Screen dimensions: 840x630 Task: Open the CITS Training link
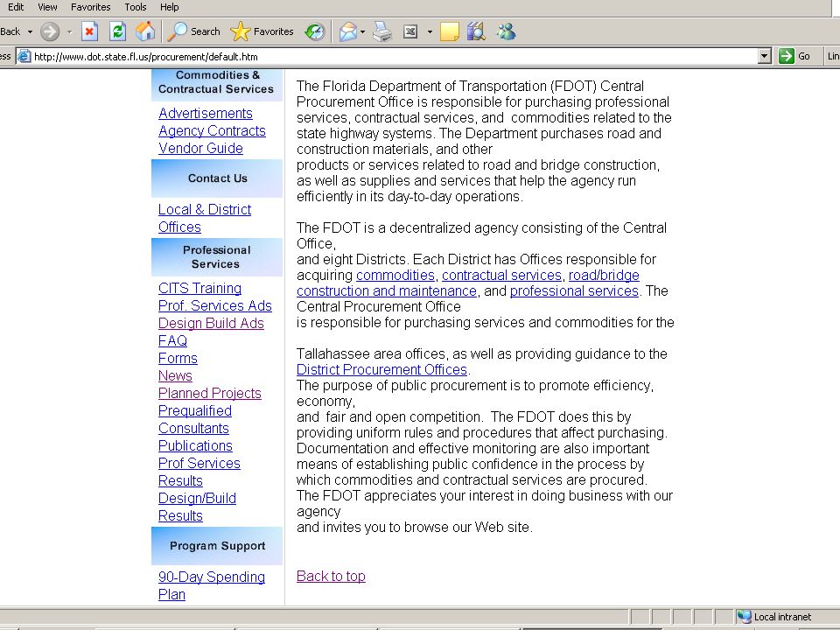199,288
